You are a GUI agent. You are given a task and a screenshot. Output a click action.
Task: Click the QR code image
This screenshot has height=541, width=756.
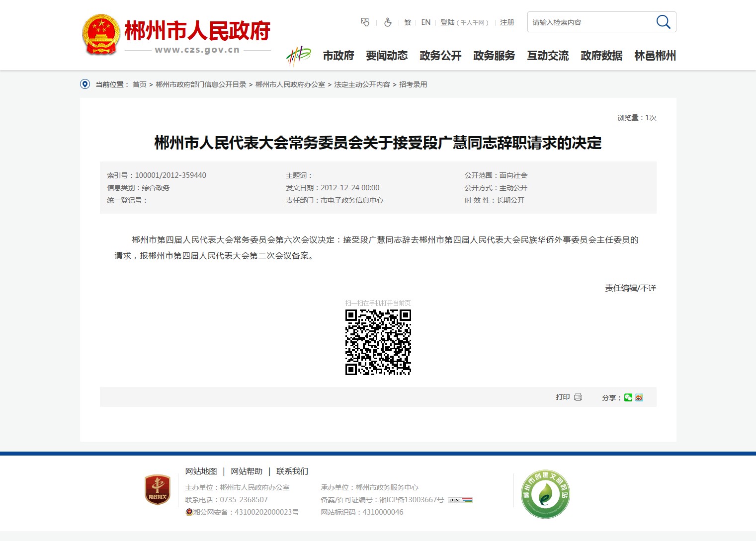[x=378, y=342]
